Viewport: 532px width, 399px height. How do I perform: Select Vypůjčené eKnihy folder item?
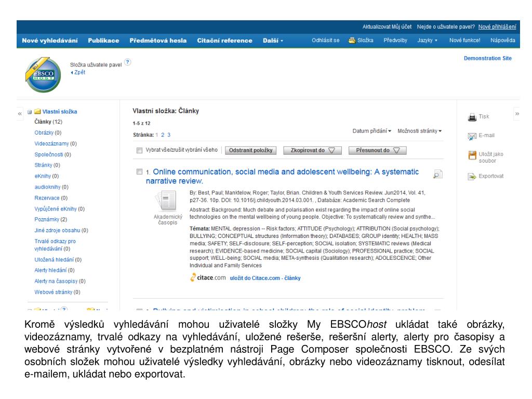[x=59, y=209]
